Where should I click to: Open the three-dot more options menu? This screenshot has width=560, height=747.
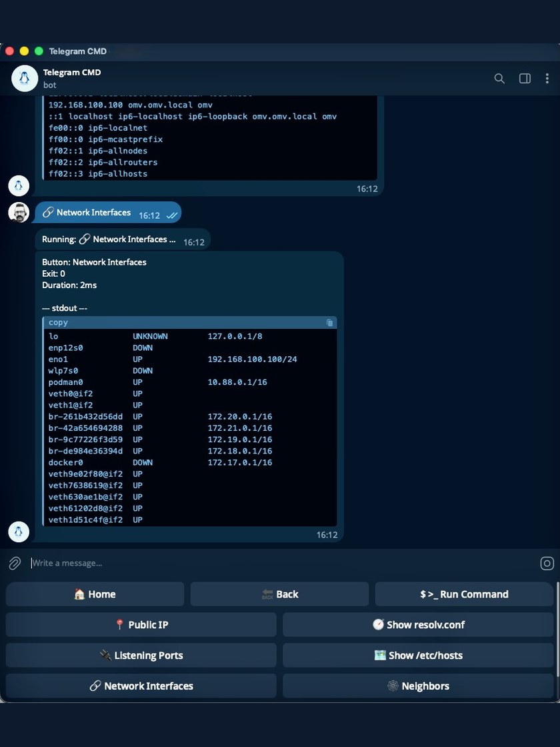pos(547,78)
